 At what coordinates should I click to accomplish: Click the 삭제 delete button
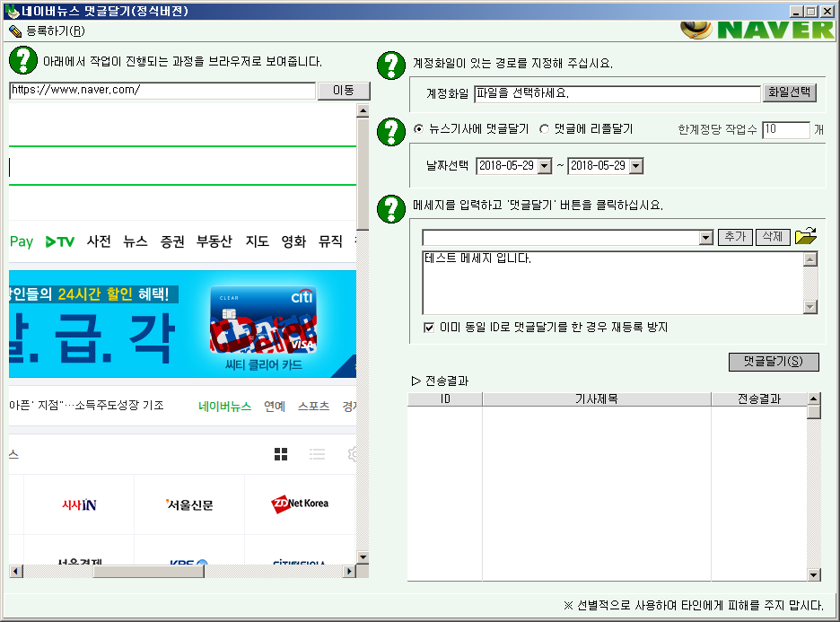(x=773, y=237)
